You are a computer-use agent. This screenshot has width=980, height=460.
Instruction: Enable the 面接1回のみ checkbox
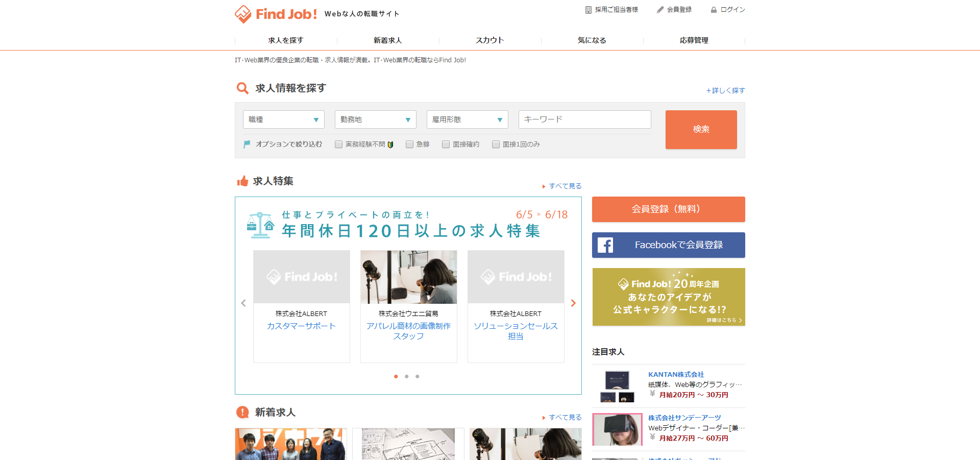click(x=496, y=144)
